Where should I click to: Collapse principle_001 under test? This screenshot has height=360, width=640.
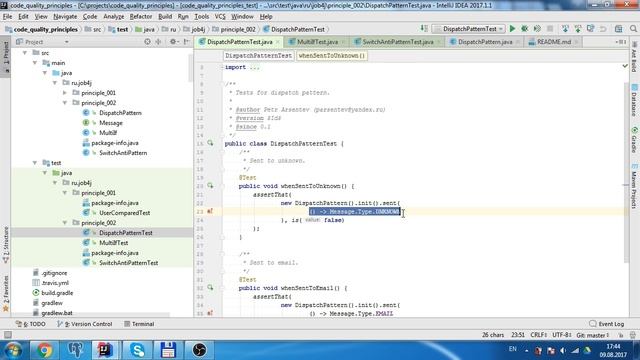tap(65, 193)
